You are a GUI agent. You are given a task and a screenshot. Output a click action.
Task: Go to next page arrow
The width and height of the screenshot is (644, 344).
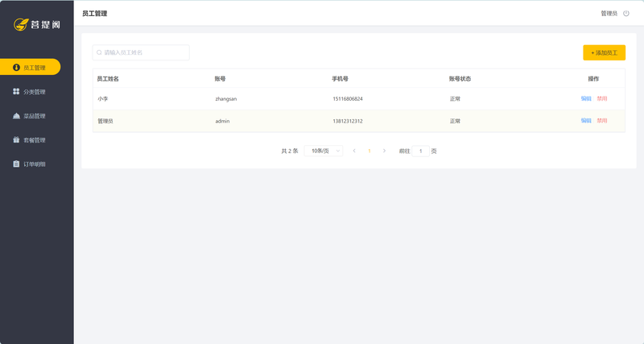tap(384, 151)
